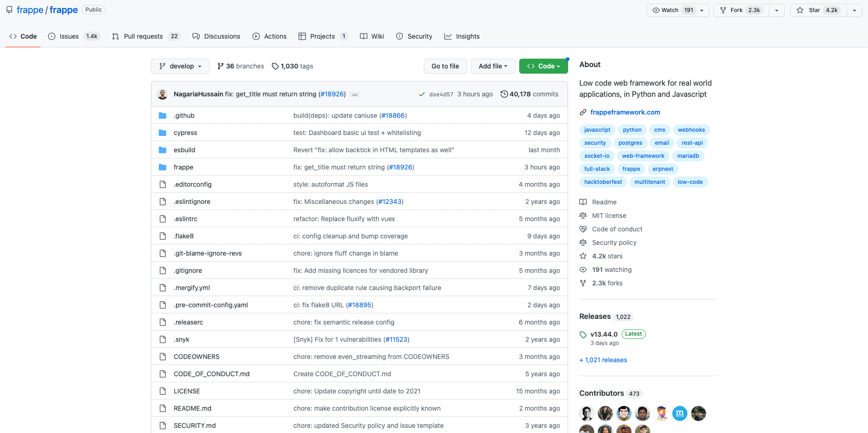Screen dimensions: 868x433
Task: Switch to the Pull requests tab
Action: click(146, 36)
